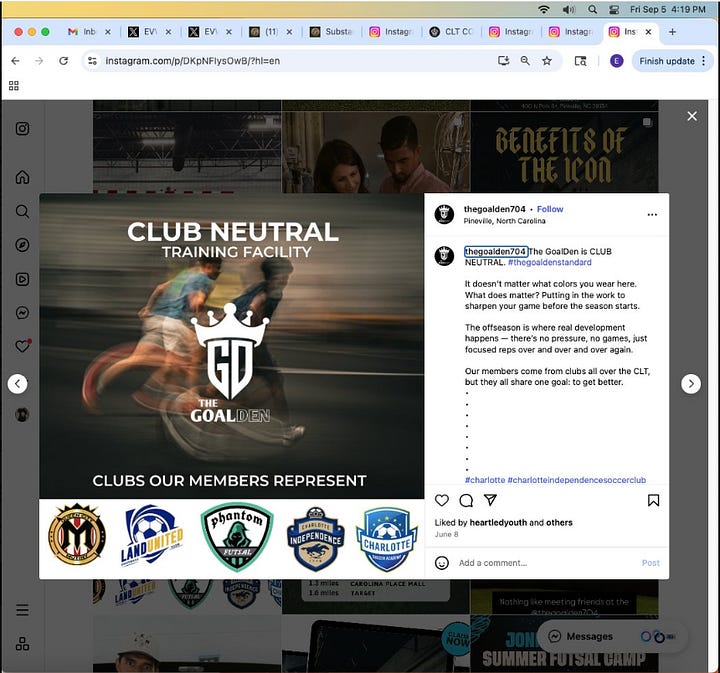Open the Chrome profile avatar E
This screenshot has width=720, height=673.
pos(616,61)
